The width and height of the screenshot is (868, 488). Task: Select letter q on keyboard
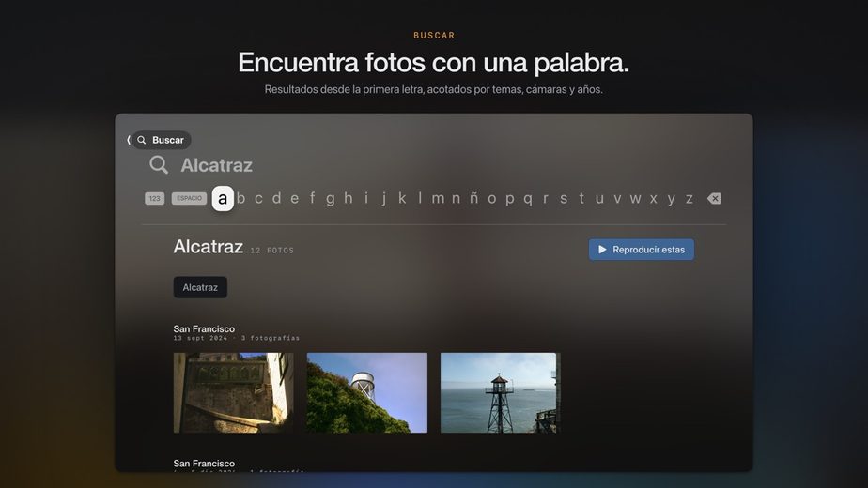pyautogui.click(x=528, y=199)
